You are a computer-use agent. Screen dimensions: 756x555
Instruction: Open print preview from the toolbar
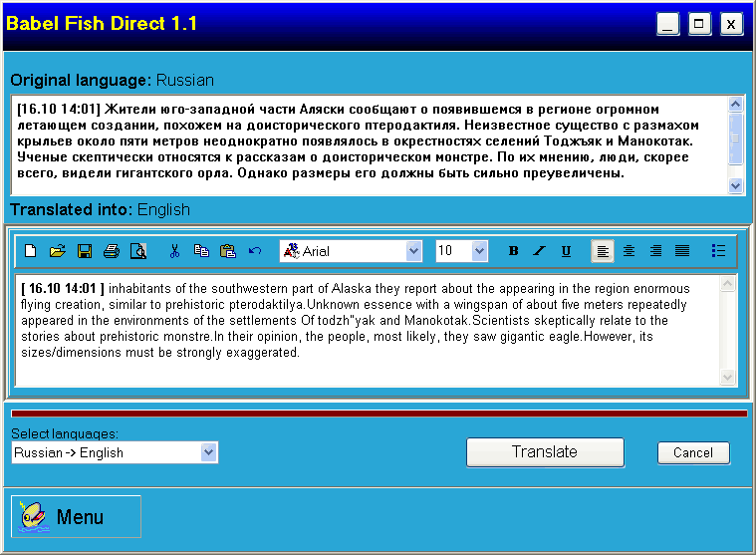tap(137, 251)
